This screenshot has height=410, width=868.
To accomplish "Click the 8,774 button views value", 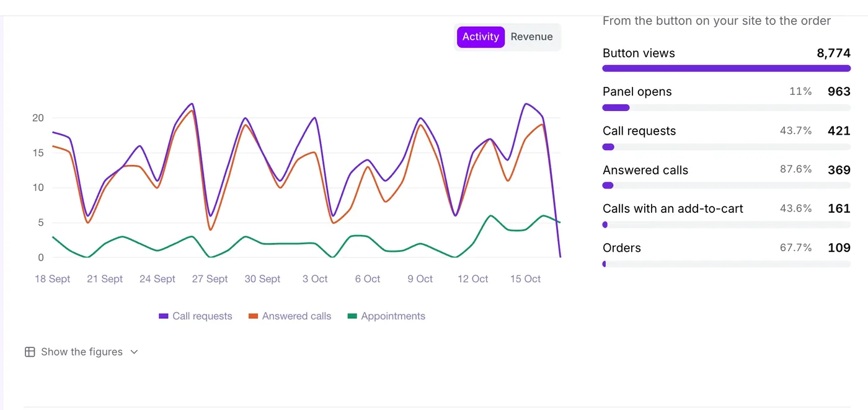I will pyautogui.click(x=833, y=53).
